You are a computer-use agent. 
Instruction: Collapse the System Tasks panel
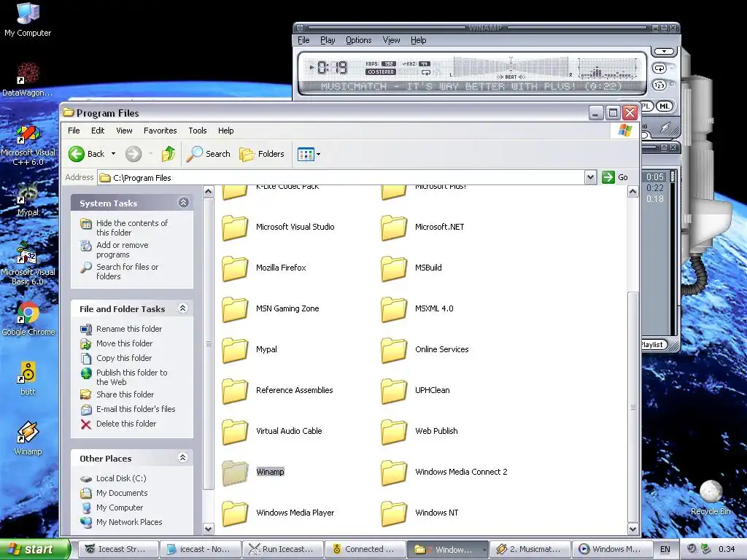click(183, 203)
